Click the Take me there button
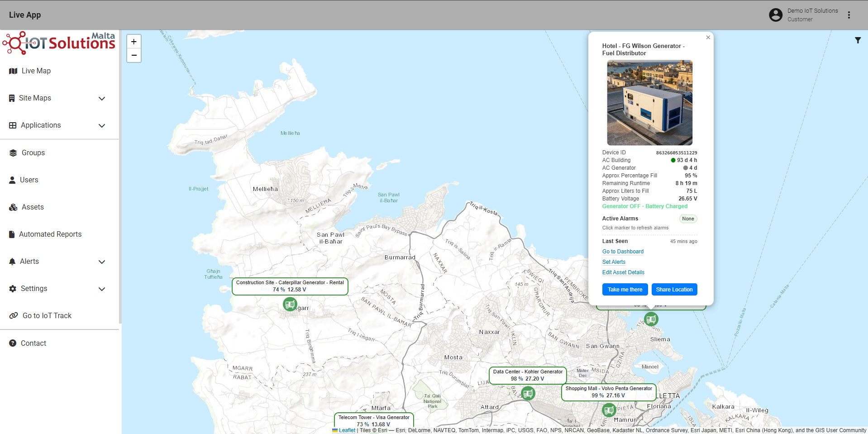The image size is (868, 434). (x=625, y=290)
